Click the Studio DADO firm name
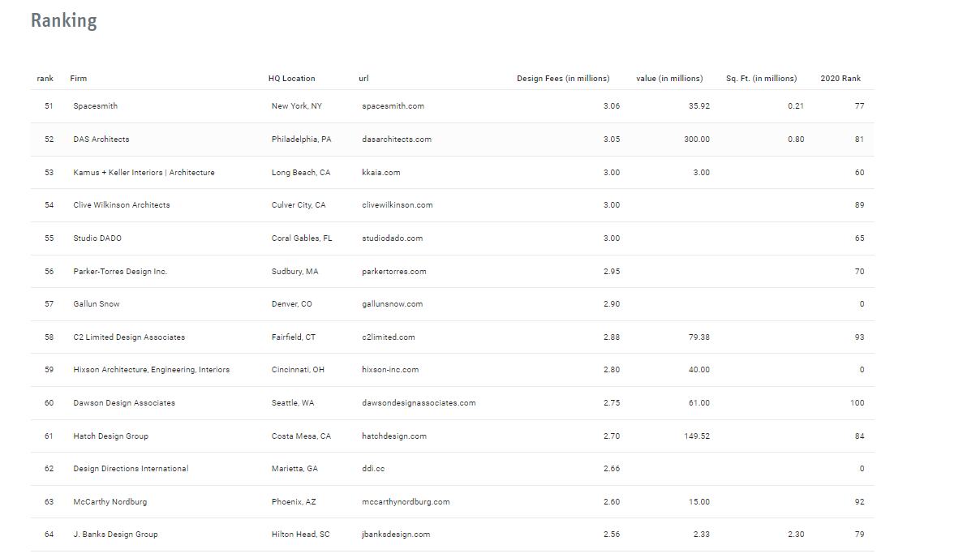 (97, 238)
